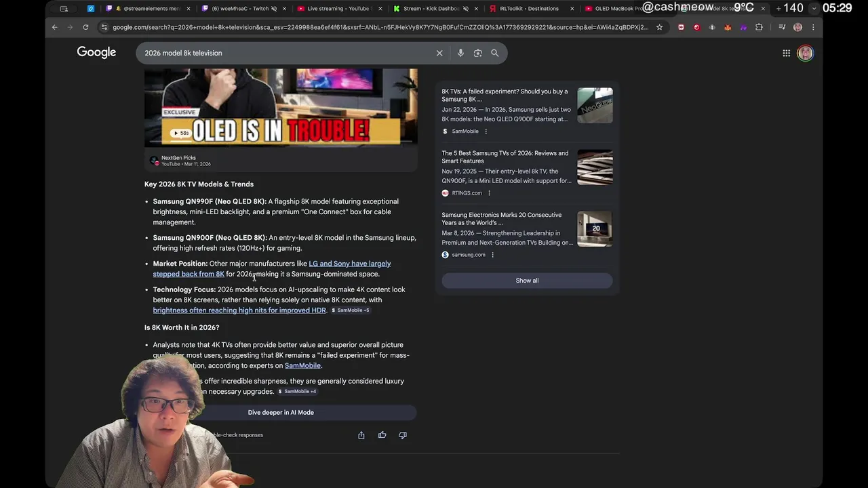Click 'Samsung QN900F (Neo QLED 8K):' text
The image size is (868, 488).
[210, 238]
